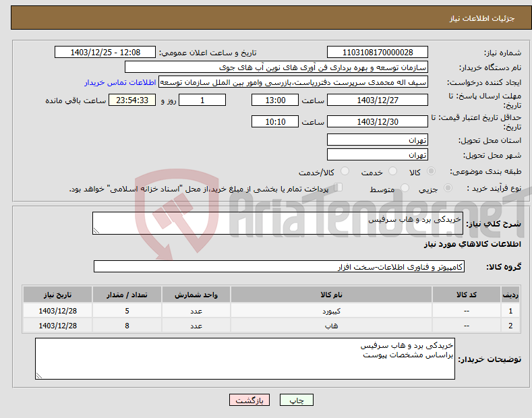Screen dimensions: 532x418
Task: Click the واحد شمارش column header
Action: [x=196, y=295]
